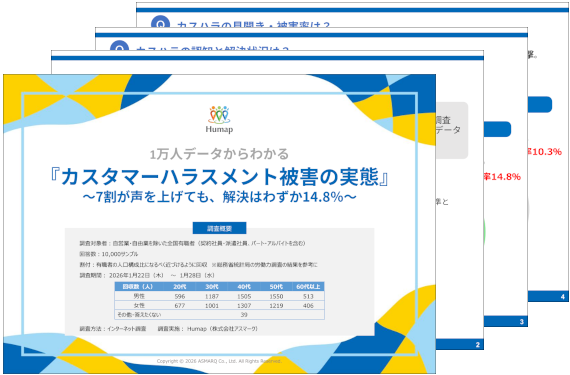
Task: Click page number 2 on the second slide
Action: (x=478, y=345)
